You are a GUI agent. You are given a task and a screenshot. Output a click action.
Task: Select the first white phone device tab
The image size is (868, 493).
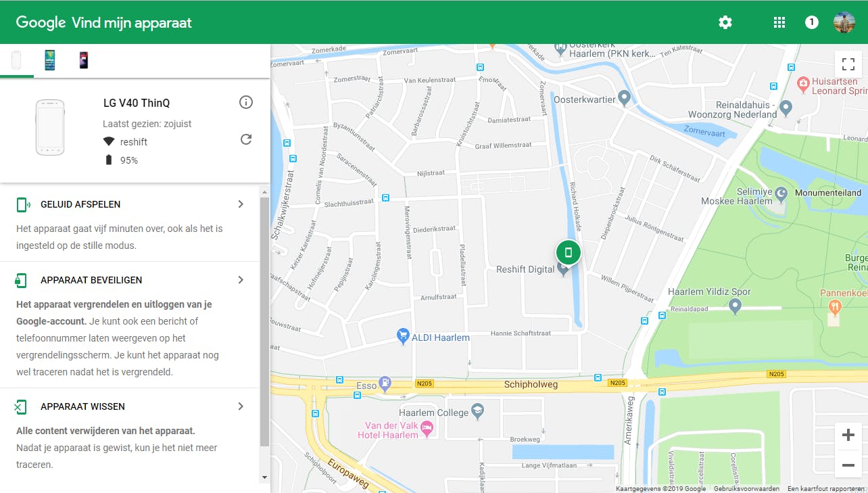pos(16,60)
